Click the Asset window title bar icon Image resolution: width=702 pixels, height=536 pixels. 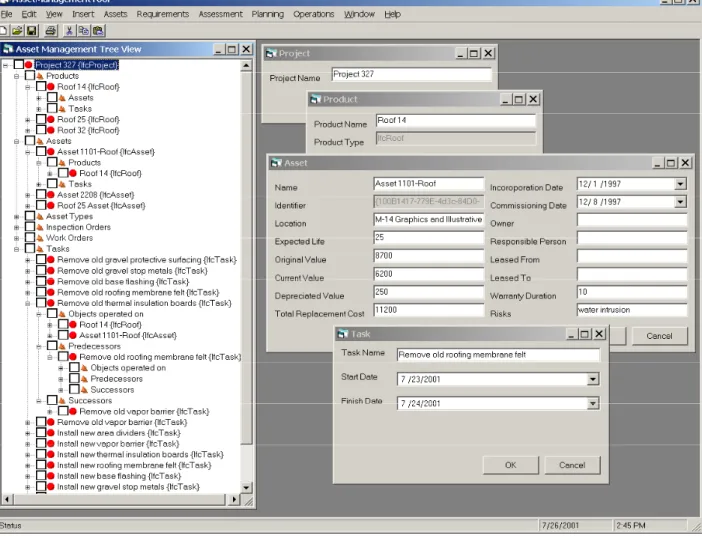click(276, 163)
